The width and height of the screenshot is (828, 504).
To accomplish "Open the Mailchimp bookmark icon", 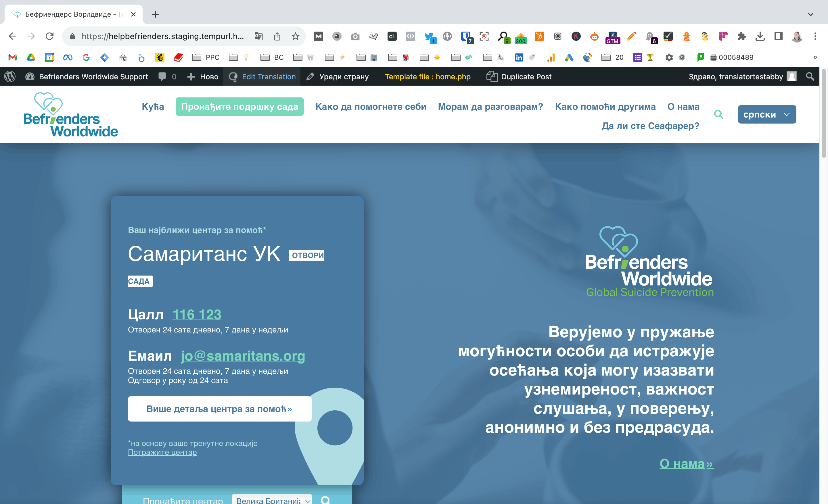I will 160,57.
